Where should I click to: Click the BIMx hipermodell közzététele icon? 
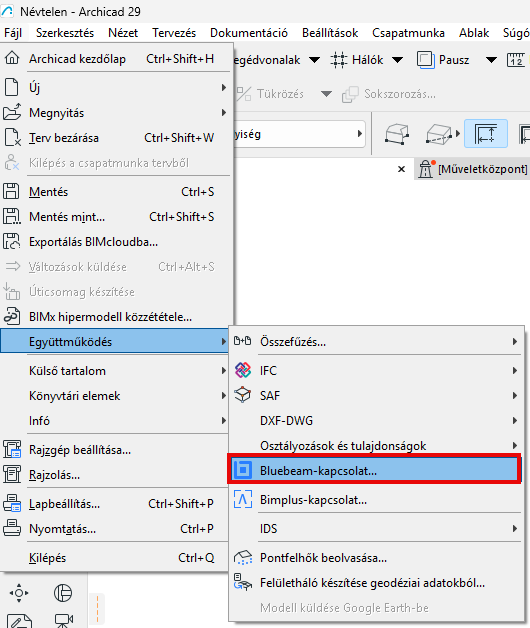coord(12,316)
